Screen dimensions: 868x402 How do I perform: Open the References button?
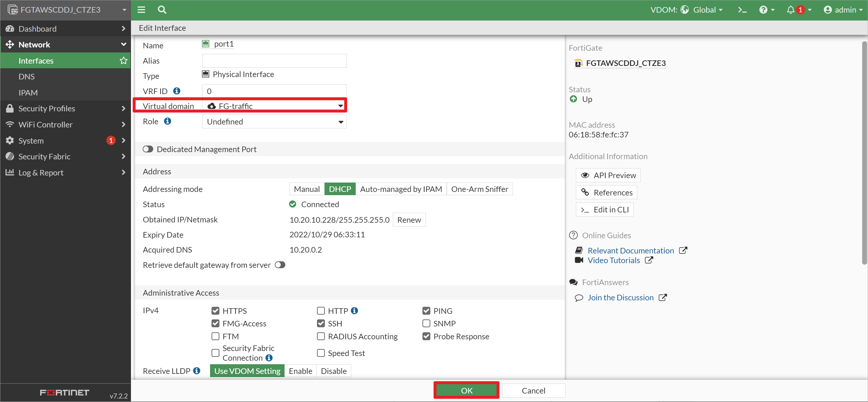606,193
